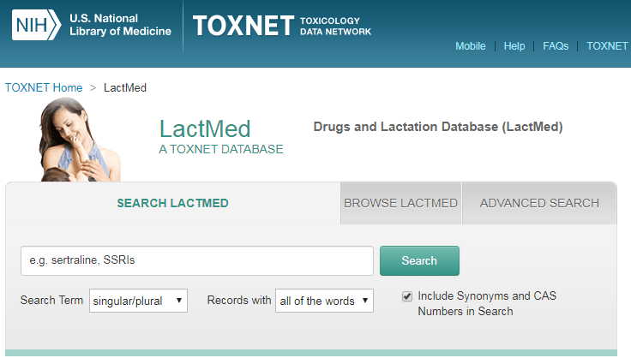Open the FAQs link
The image size is (631, 364).
(556, 46)
